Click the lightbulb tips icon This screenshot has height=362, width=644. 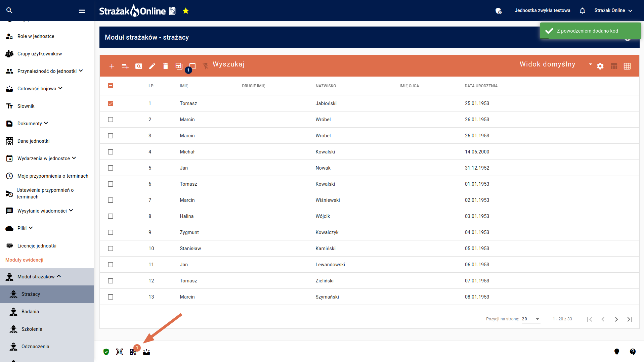[617, 352]
